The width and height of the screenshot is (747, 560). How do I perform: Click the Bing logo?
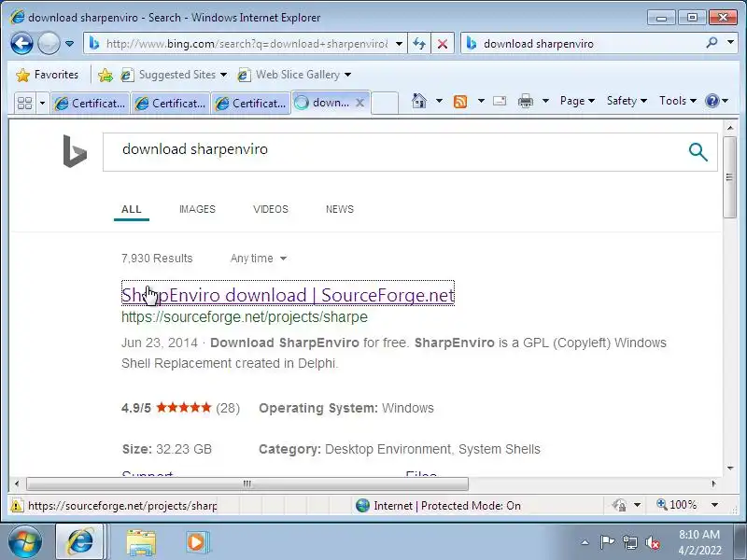pos(75,151)
